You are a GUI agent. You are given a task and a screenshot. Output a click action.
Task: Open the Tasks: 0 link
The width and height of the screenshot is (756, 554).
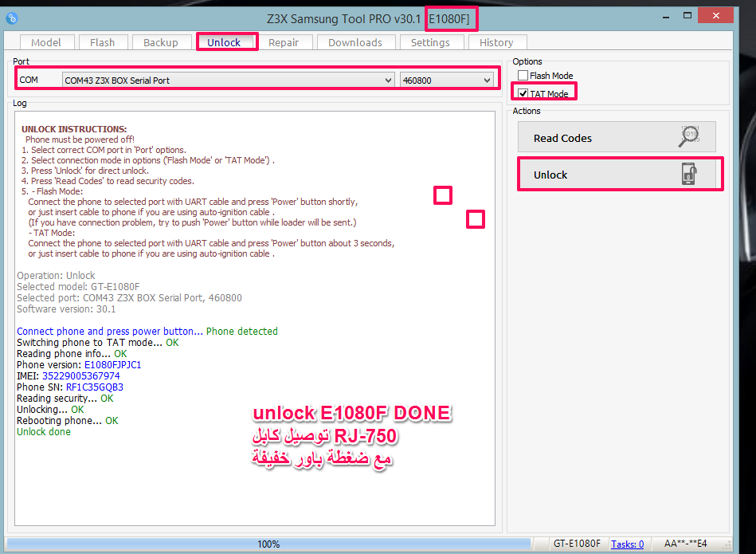tap(627, 544)
